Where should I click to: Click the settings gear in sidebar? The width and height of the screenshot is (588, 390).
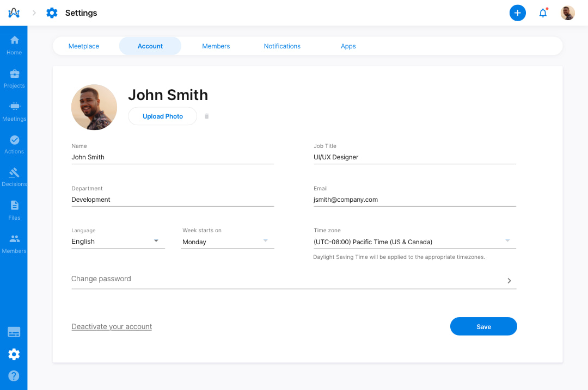point(14,354)
